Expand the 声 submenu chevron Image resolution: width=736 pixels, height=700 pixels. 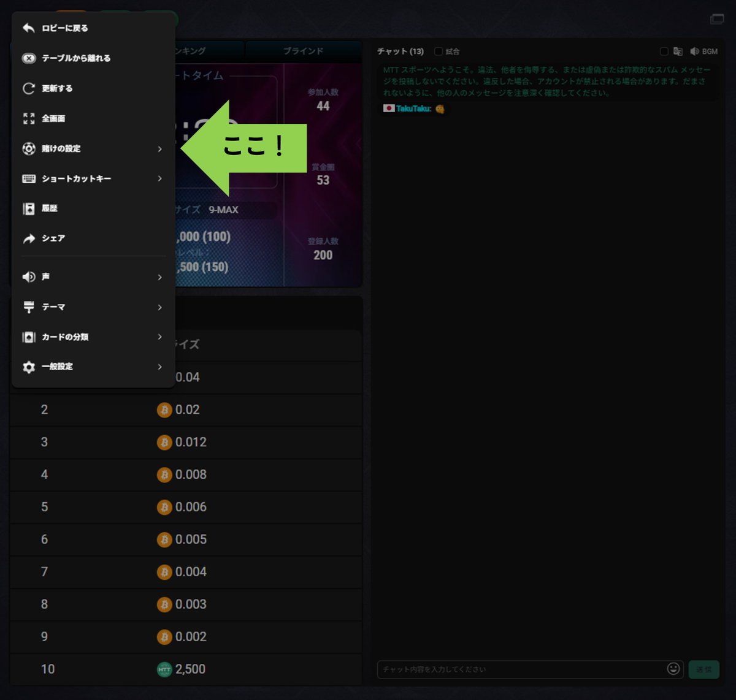point(159,278)
